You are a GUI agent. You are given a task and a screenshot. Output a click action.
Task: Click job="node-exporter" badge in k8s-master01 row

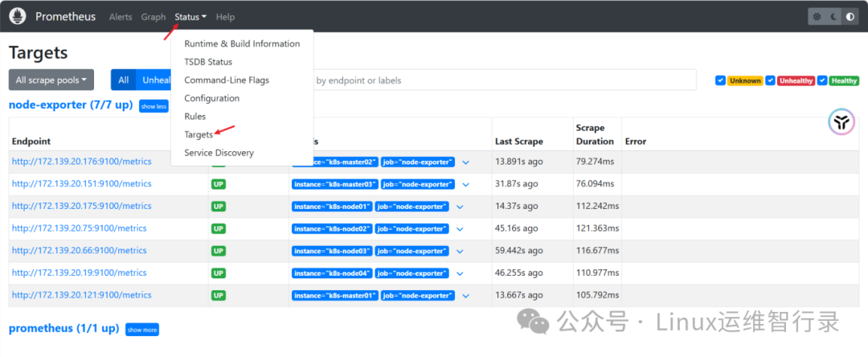418,296
